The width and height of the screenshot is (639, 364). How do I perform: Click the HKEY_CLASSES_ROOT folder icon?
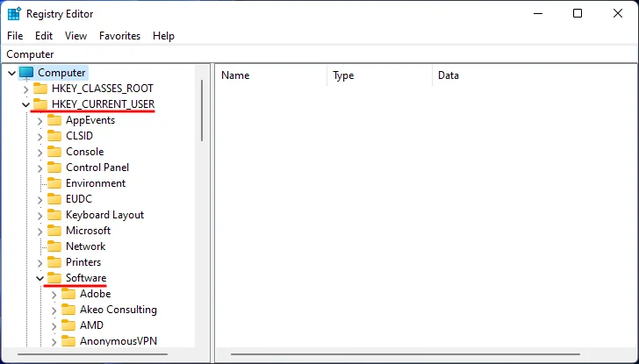40,89
